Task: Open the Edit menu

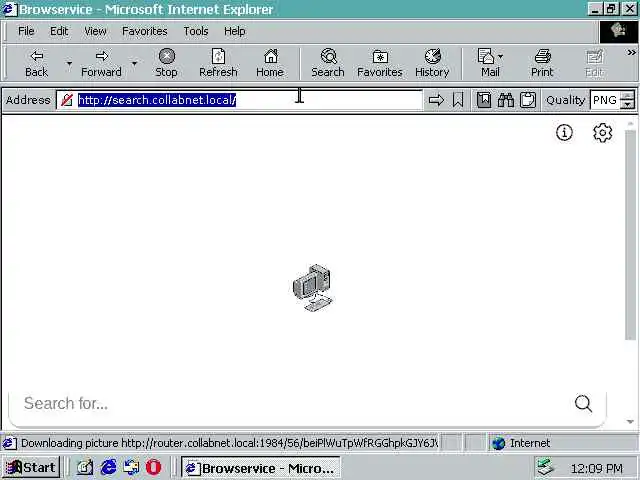Action: pyautogui.click(x=59, y=31)
